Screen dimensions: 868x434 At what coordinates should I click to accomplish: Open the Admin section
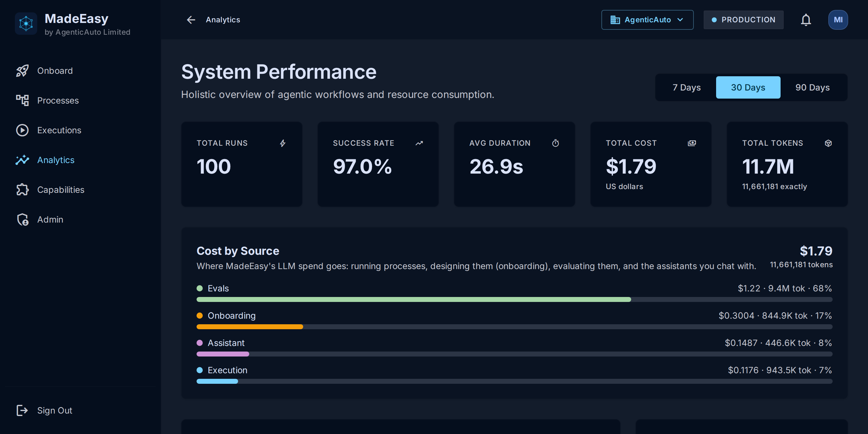point(50,219)
